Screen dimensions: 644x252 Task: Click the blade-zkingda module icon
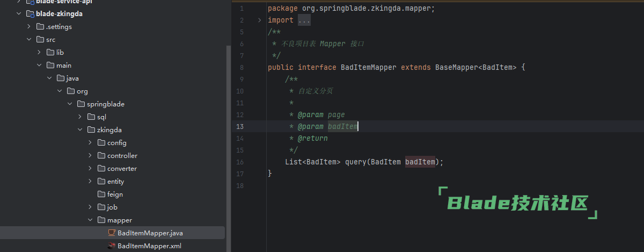[30, 13]
